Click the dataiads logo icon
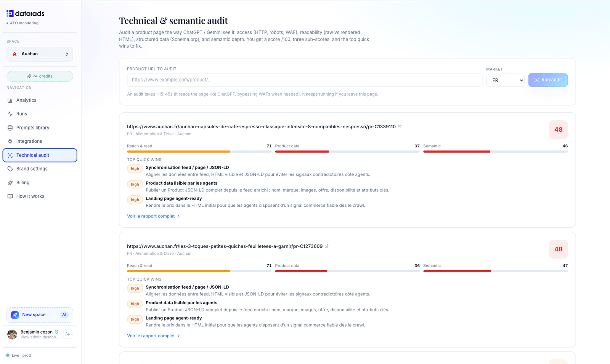This screenshot has height=364, width=610. pyautogui.click(x=10, y=14)
